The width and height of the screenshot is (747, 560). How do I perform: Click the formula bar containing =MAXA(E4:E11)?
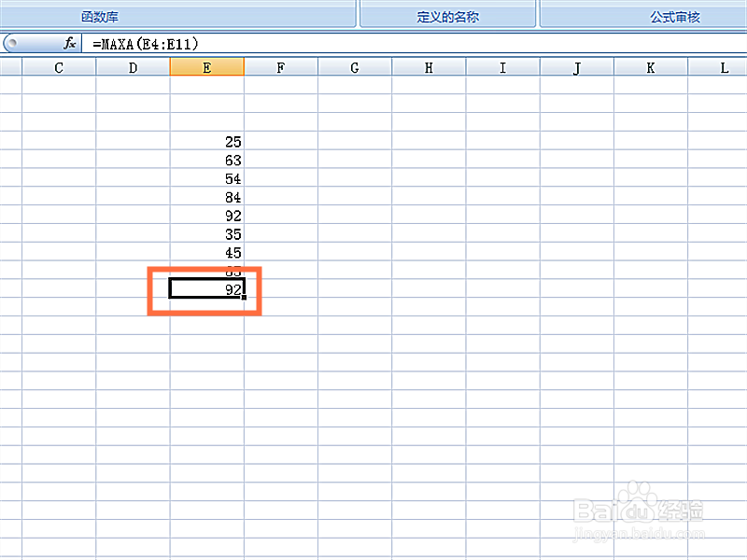point(415,44)
